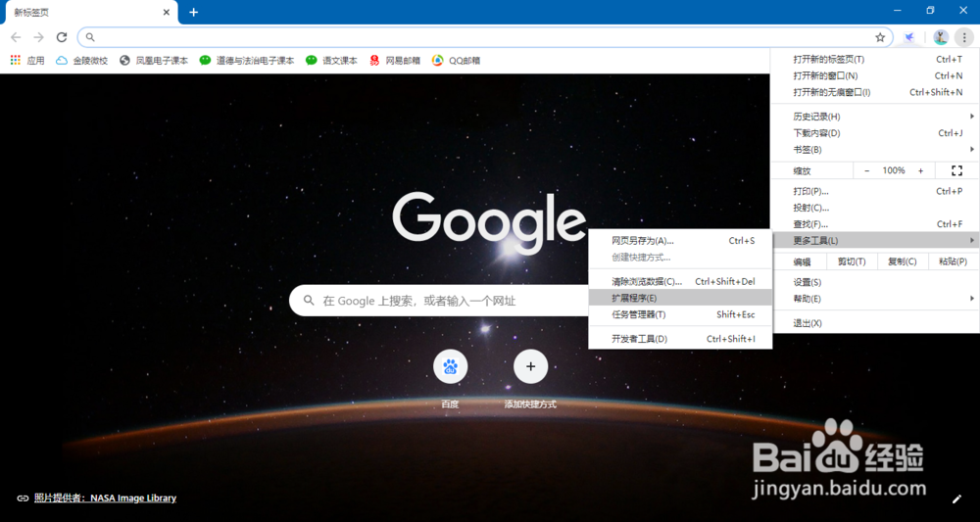Choose 打印(P)... menu item
980x522 pixels.
tap(875, 191)
